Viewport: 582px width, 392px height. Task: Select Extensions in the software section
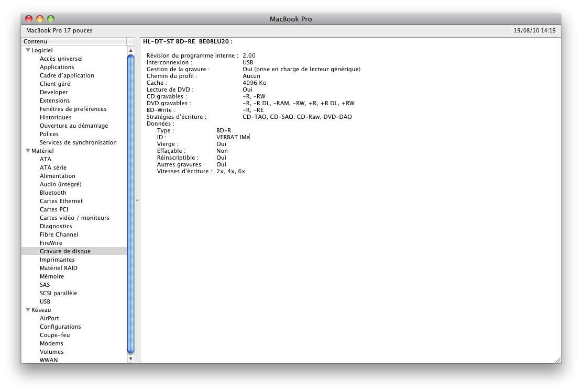[54, 100]
